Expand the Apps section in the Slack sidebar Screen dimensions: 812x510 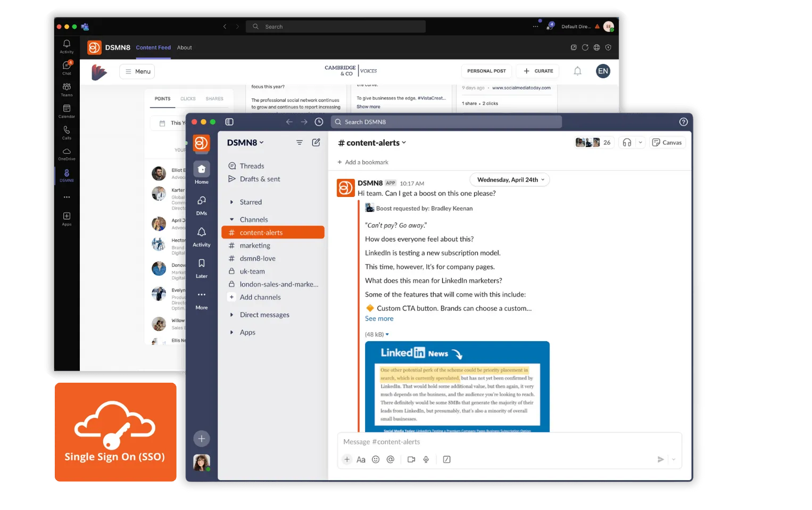pyautogui.click(x=231, y=333)
